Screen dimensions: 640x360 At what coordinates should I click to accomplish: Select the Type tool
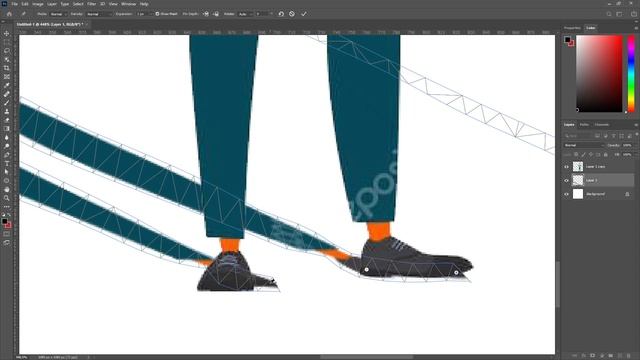pyautogui.click(x=7, y=163)
